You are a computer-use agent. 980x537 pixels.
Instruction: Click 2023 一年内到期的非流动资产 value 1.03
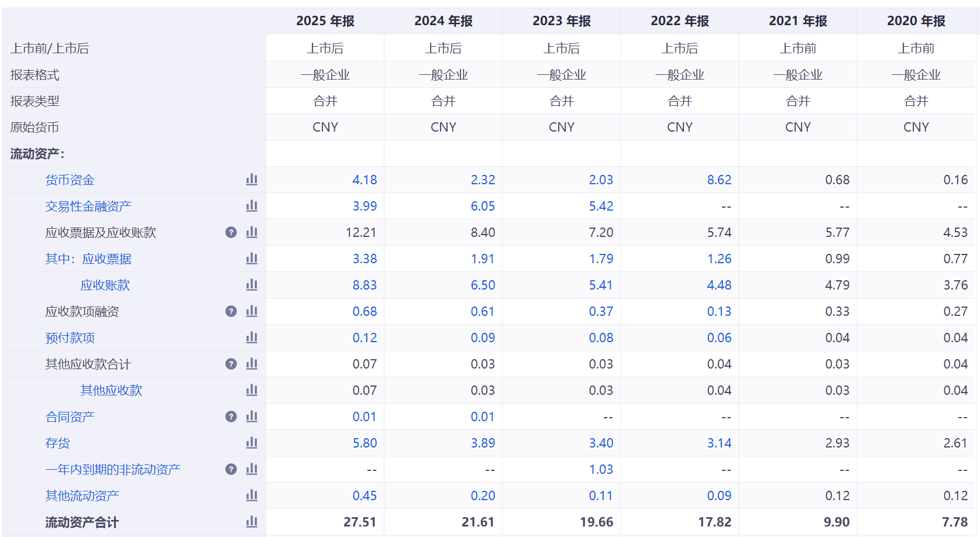pyautogui.click(x=601, y=470)
